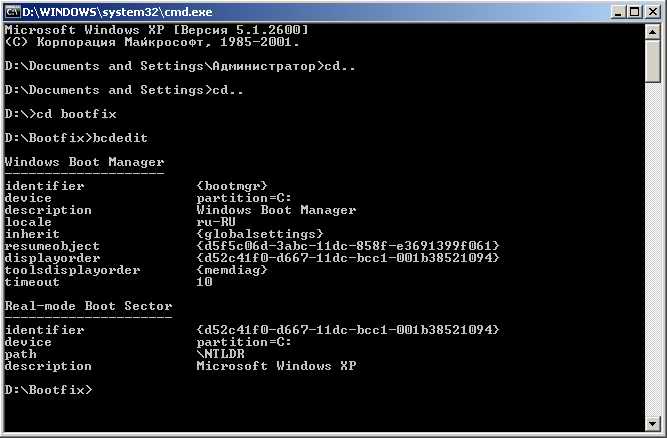Click the timeout value 10
Image resolution: width=667 pixels, height=438 pixels.
click(204, 282)
